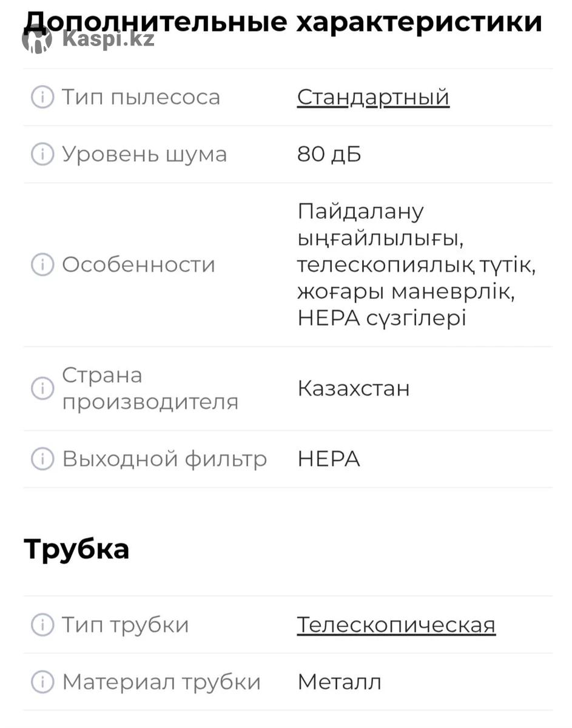The width and height of the screenshot is (572, 728).
Task: Tap the 80 дБ noise value
Action: (x=329, y=154)
